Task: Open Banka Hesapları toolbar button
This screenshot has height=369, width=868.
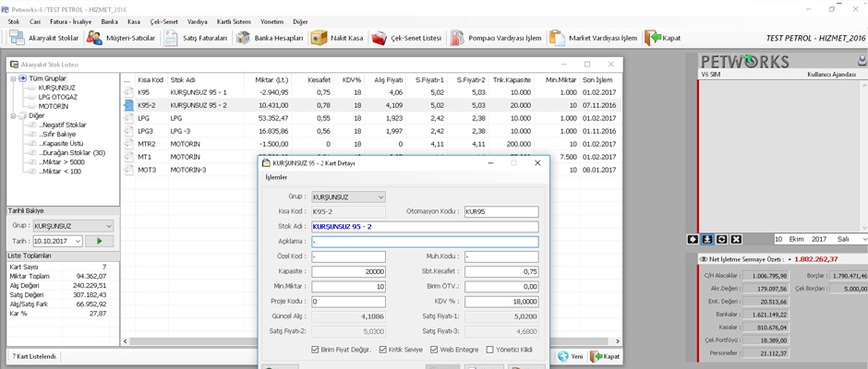Action: (x=271, y=38)
